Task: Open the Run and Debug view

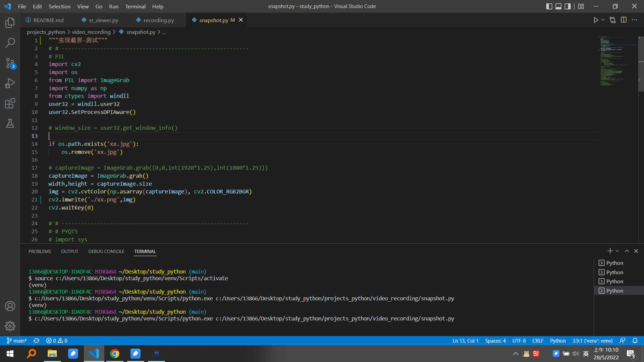Action: pos(10,83)
